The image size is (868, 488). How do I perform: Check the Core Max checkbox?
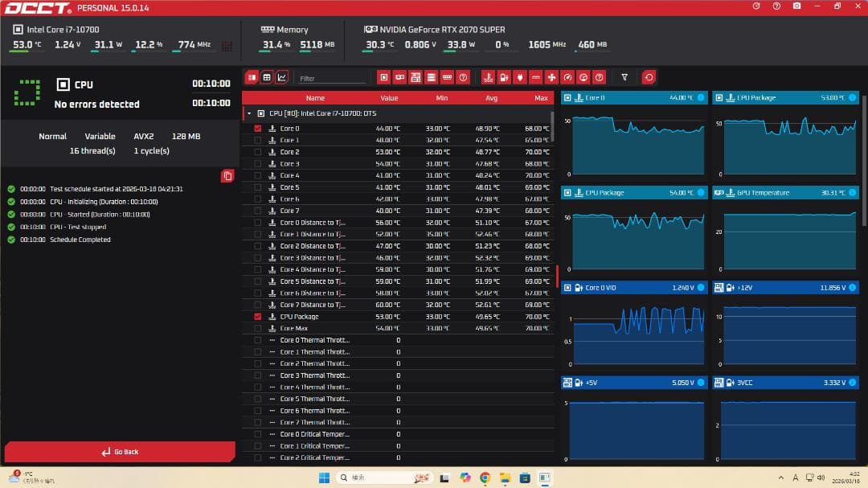tap(257, 329)
